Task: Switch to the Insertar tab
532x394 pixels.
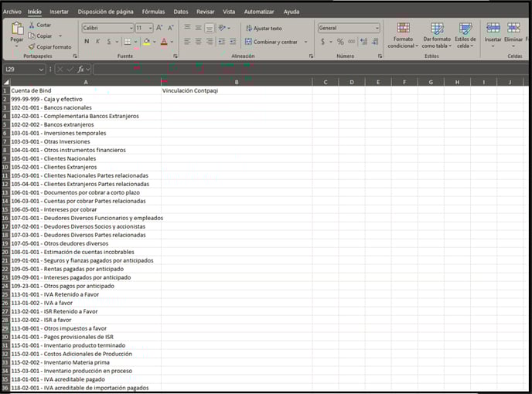Action: click(x=59, y=12)
